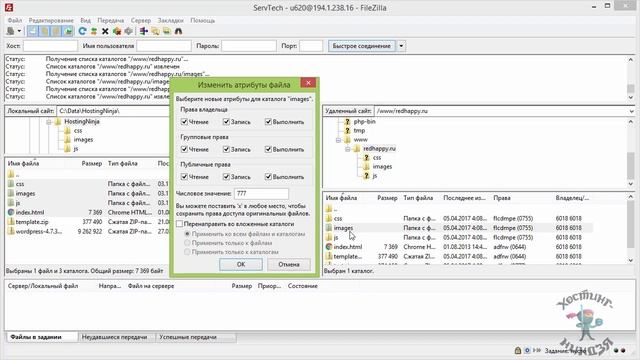Screen dimensions: 640x360
Task: Toggle owner Выполнить permission checkbox
Action: pyautogui.click(x=268, y=122)
